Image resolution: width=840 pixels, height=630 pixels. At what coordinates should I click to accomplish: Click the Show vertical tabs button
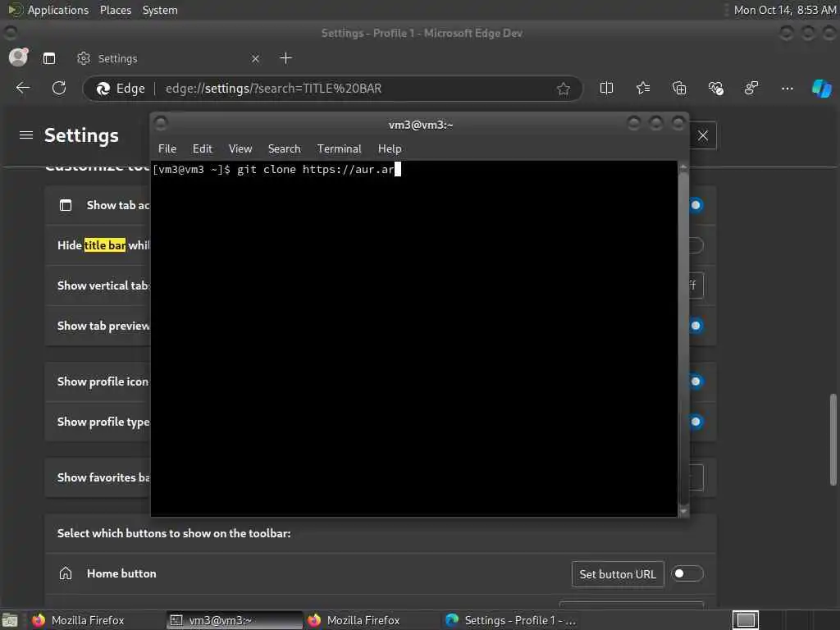click(696, 285)
